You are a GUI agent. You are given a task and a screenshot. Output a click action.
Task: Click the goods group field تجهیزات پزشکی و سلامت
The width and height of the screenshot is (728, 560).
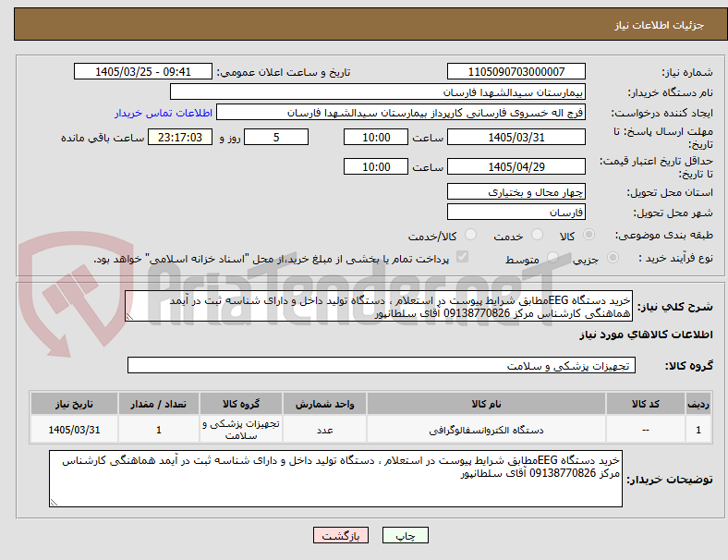[382, 365]
